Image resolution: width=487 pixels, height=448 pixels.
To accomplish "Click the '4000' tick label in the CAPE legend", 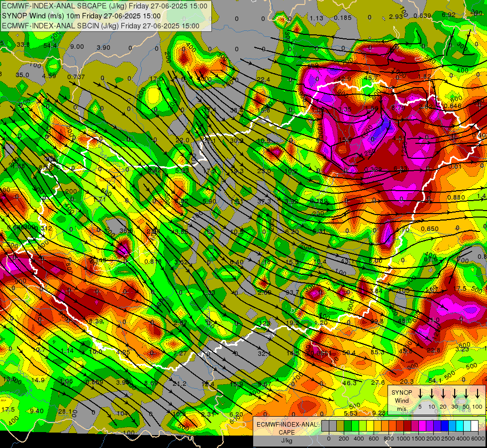I will (463, 439).
